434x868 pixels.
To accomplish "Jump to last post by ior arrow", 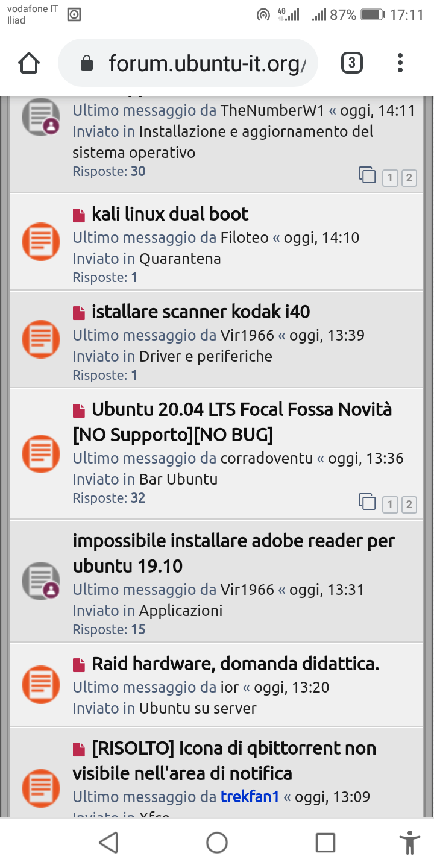I will click(247, 687).
